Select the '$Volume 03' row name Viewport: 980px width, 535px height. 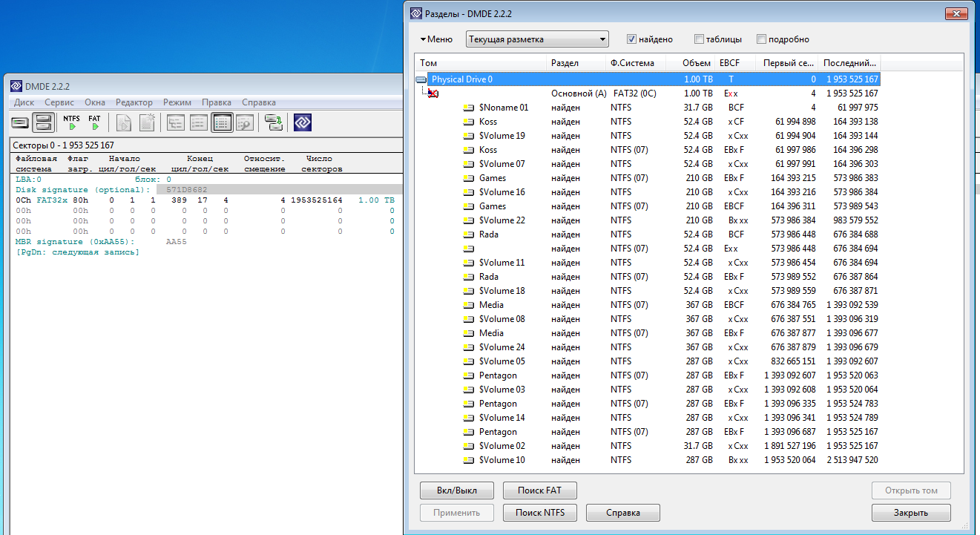501,390
